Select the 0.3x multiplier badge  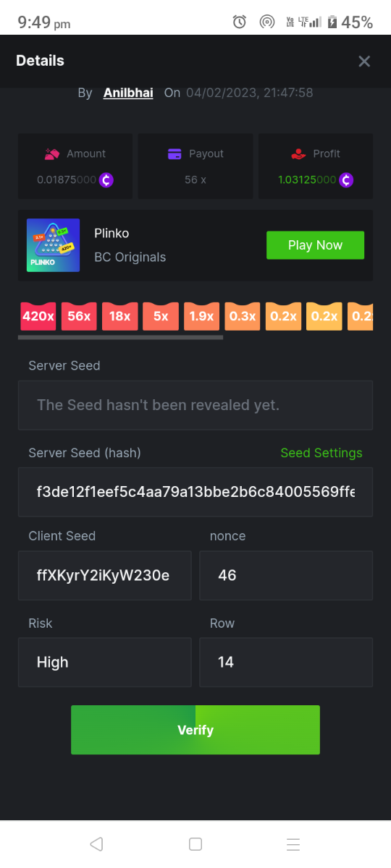coord(243,316)
